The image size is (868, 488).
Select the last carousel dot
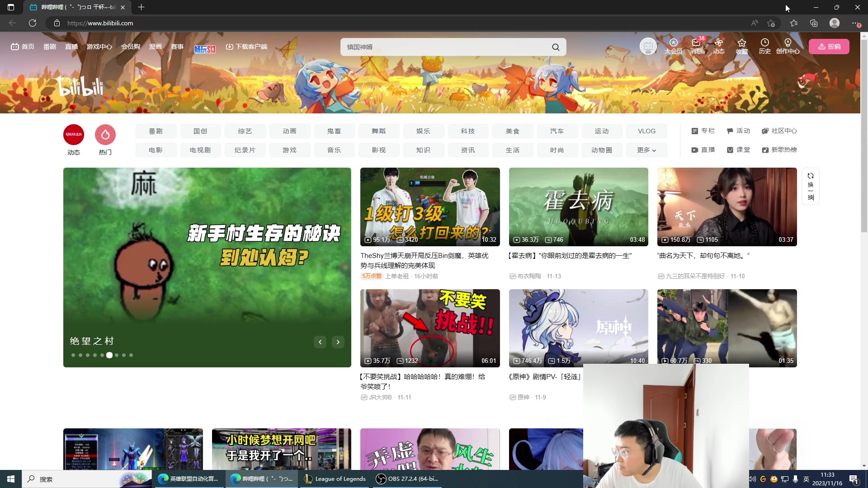(131, 355)
